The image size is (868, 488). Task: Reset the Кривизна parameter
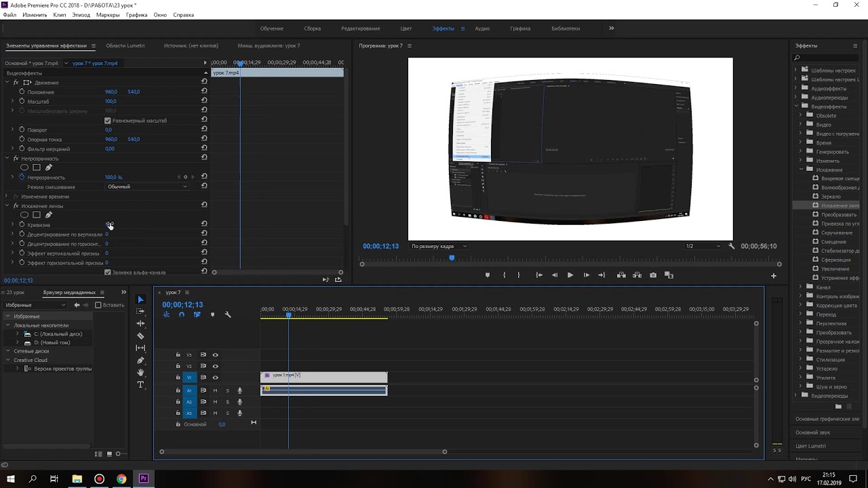(204, 224)
